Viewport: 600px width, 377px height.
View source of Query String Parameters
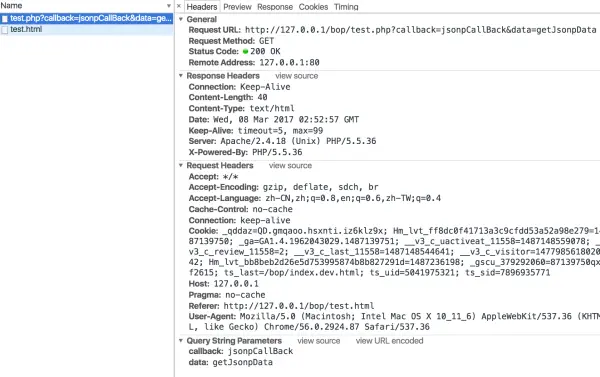click(x=319, y=341)
